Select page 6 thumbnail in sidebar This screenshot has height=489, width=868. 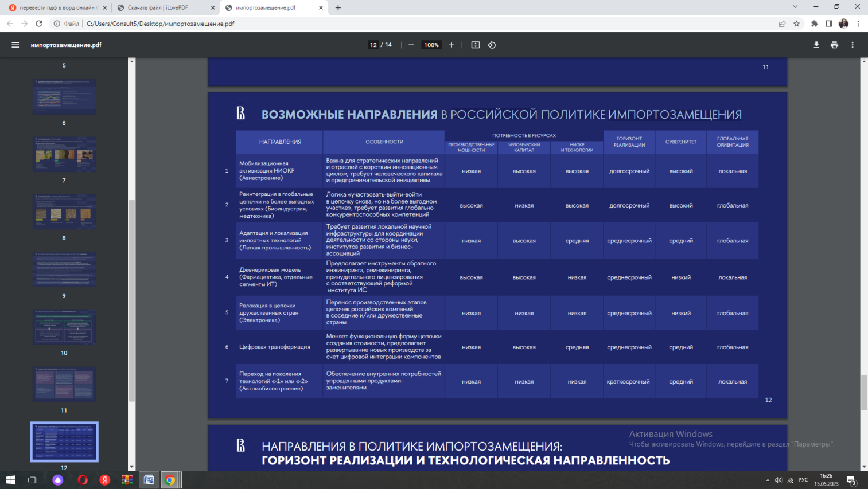coord(64,97)
